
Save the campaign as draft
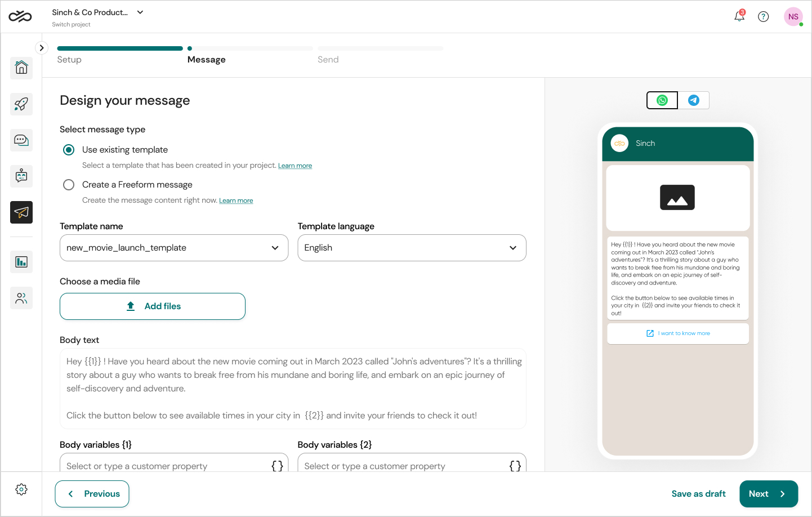698,493
